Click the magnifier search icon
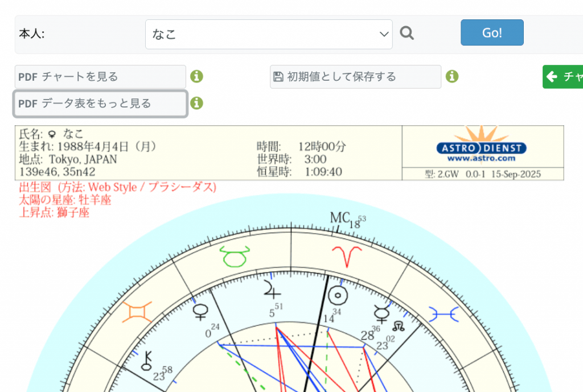 coord(407,33)
